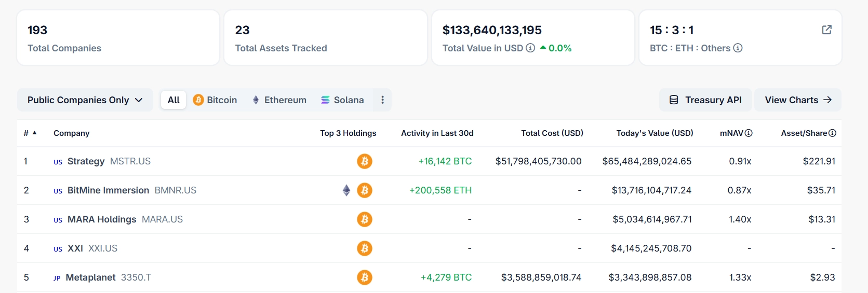Sort by the Top 3 Holdings header
868x293 pixels.
click(348, 133)
